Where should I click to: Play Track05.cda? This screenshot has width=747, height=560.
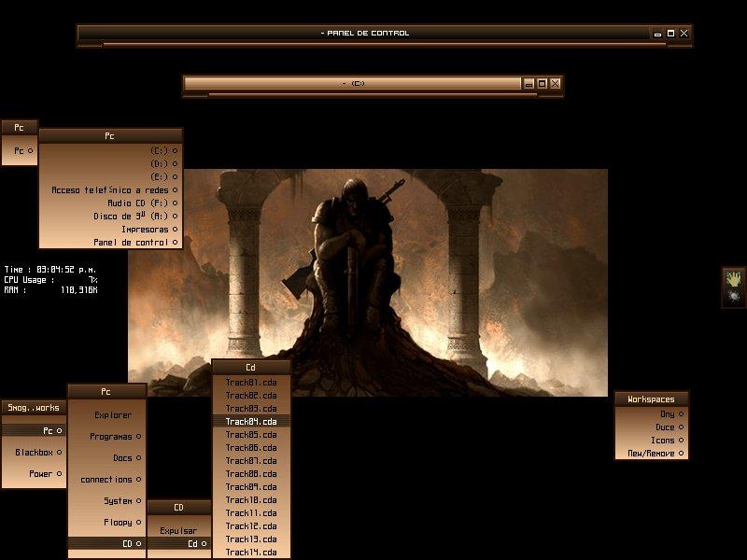point(251,434)
